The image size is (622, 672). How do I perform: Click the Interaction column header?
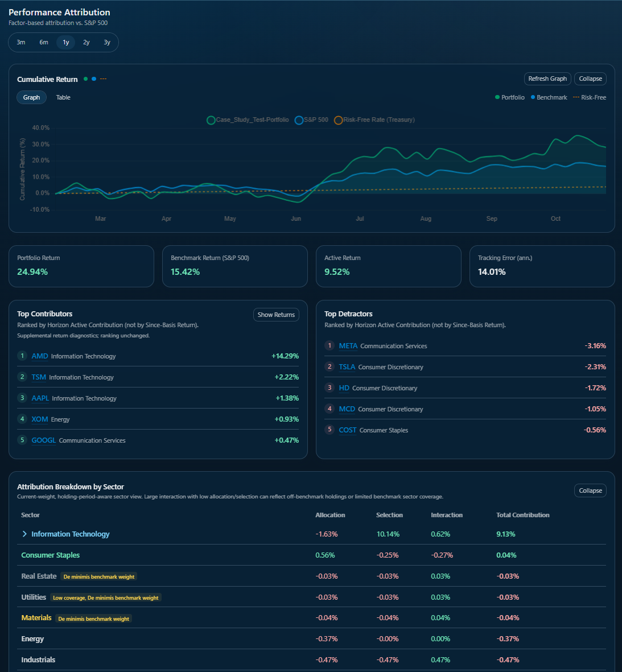point(447,515)
